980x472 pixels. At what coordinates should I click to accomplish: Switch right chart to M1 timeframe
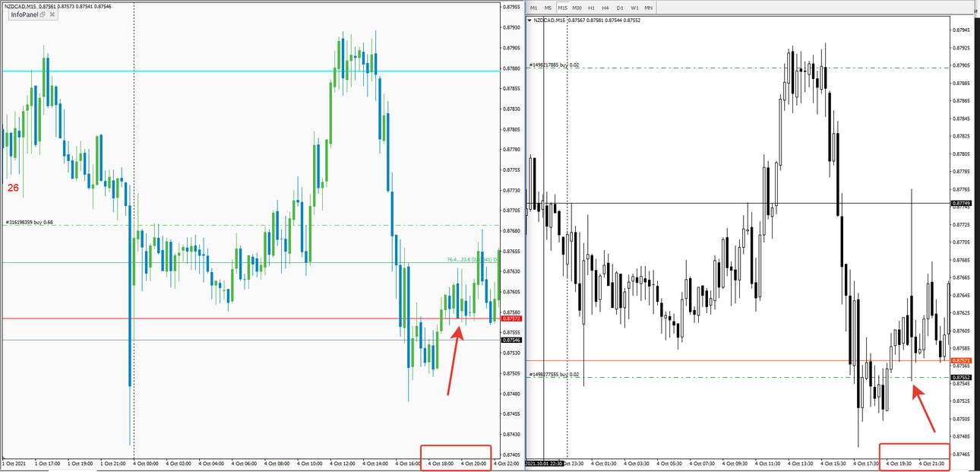click(534, 8)
